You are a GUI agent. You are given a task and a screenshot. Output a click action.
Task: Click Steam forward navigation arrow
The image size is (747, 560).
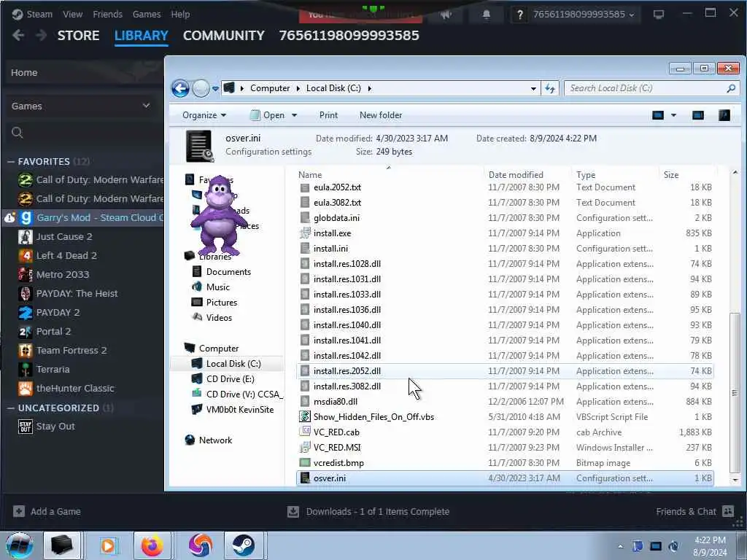click(42, 35)
